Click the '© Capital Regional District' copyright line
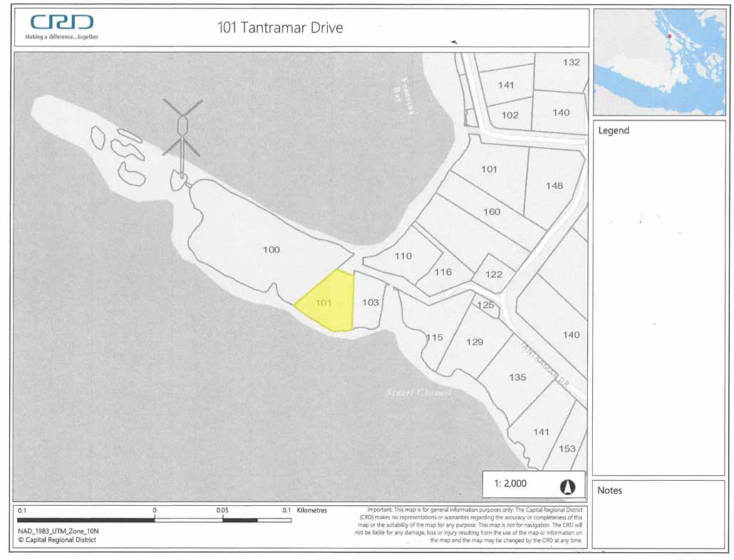Screen dimensions: 734x560 click(57, 540)
